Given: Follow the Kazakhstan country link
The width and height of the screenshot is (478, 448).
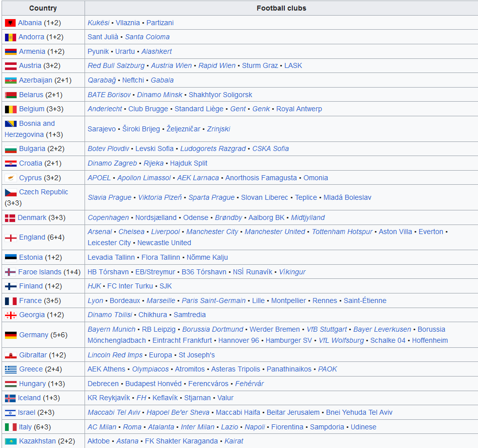Looking at the screenshot, I should click(38, 441).
